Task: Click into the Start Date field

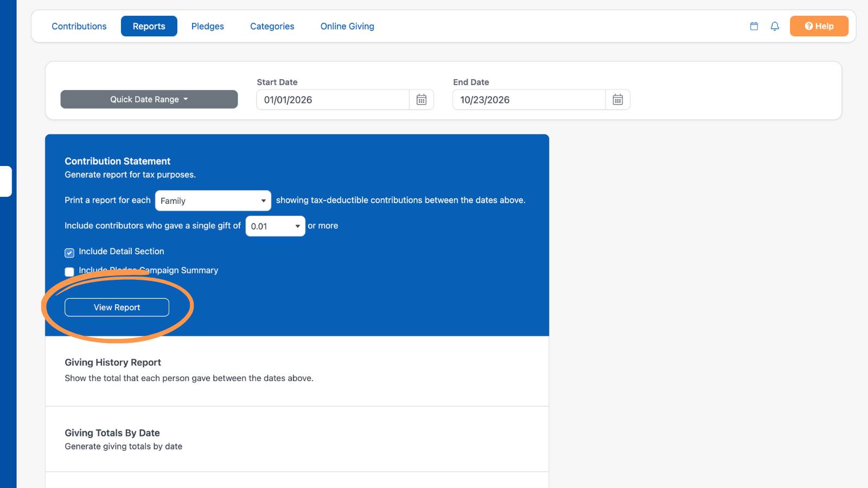Action: [333, 100]
